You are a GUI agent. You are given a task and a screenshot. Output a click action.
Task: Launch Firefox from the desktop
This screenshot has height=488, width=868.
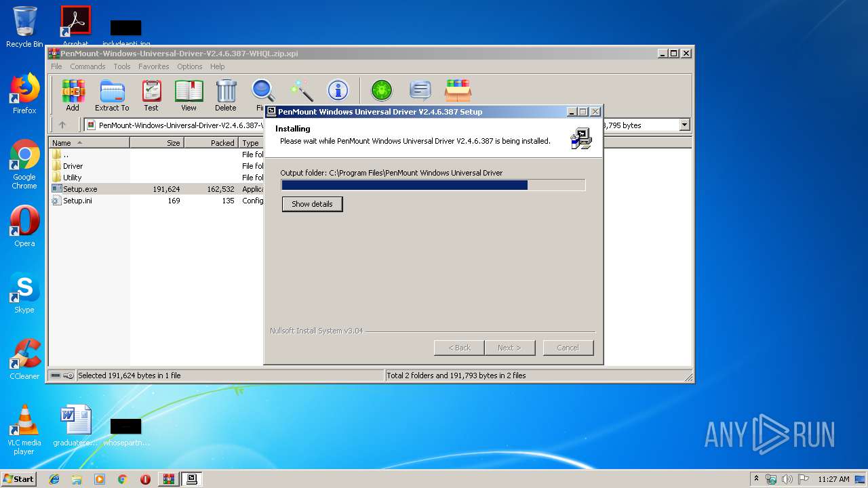(x=24, y=94)
